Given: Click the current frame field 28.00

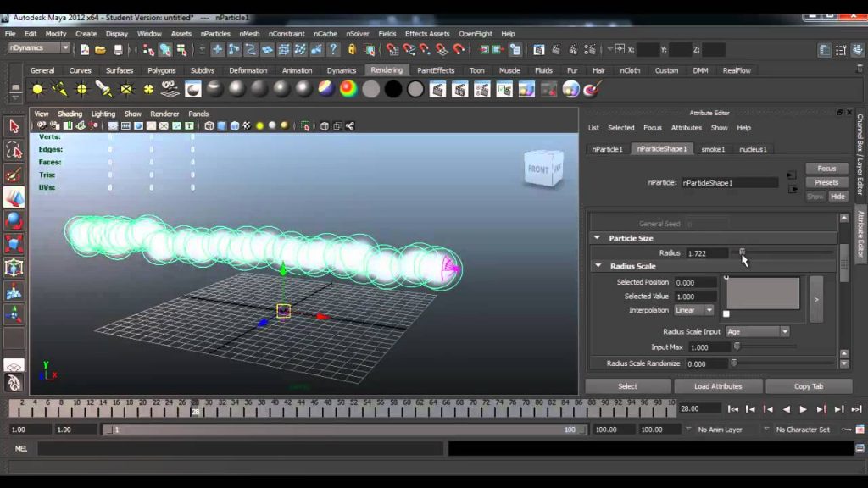Looking at the screenshot, I should [699, 409].
